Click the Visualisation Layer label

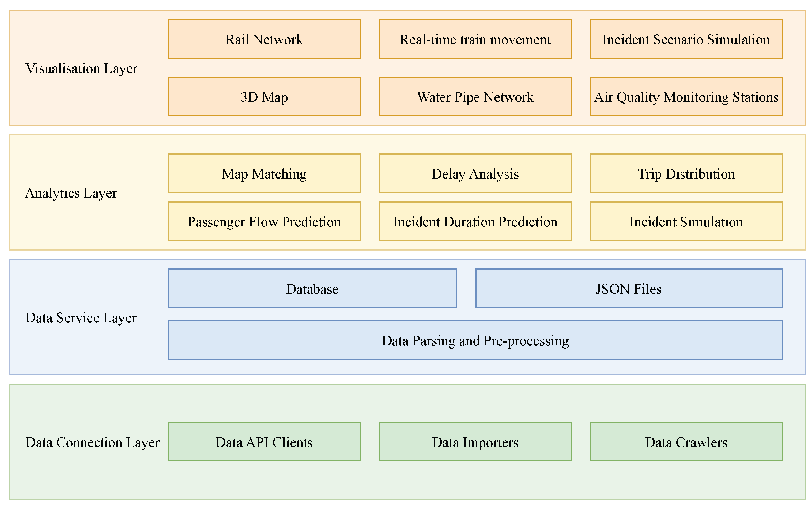point(81,69)
